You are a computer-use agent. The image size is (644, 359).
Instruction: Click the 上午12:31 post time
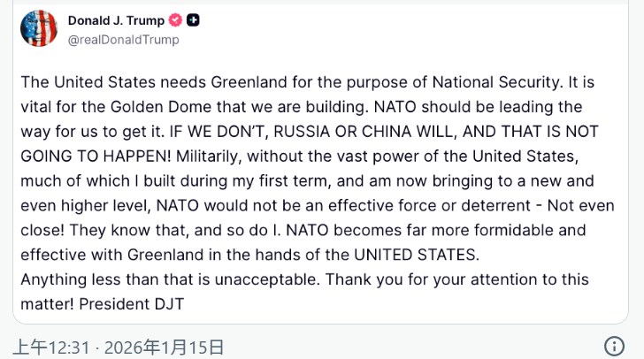(51, 347)
